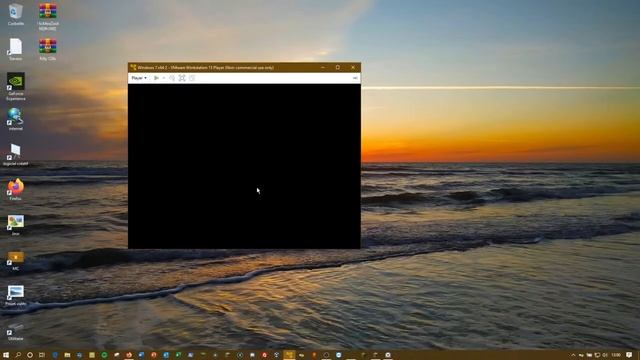Open the volume control in system tray
This screenshot has height=360, width=640.
(x=605, y=355)
